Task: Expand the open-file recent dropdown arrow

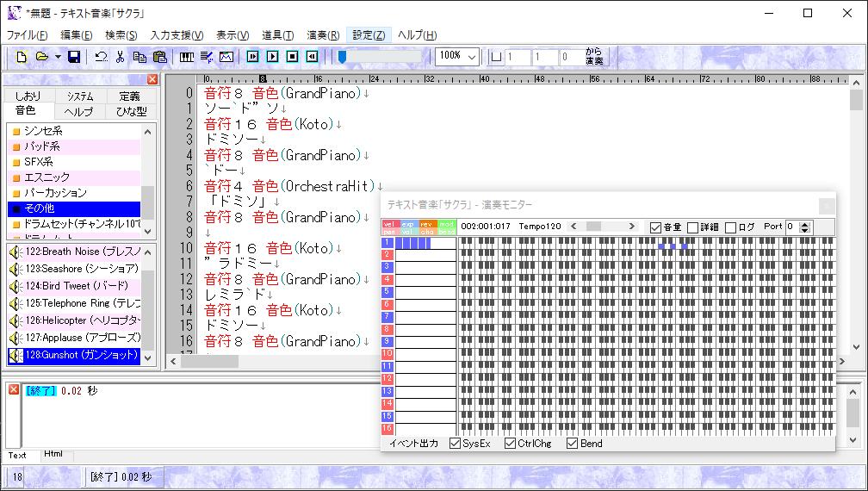Action: coord(58,57)
